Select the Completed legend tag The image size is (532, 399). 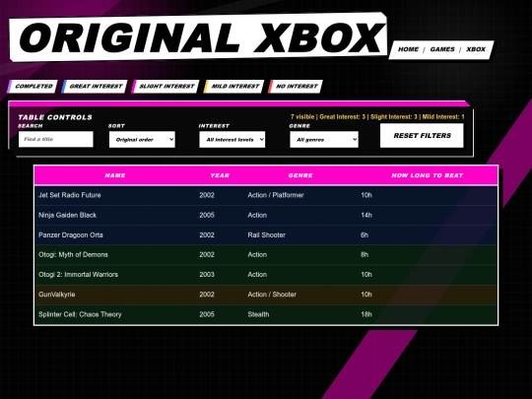pos(33,86)
